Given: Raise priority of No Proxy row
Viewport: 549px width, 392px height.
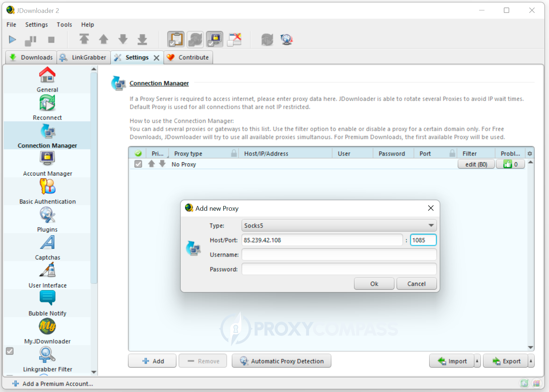Looking at the screenshot, I should 152,164.
